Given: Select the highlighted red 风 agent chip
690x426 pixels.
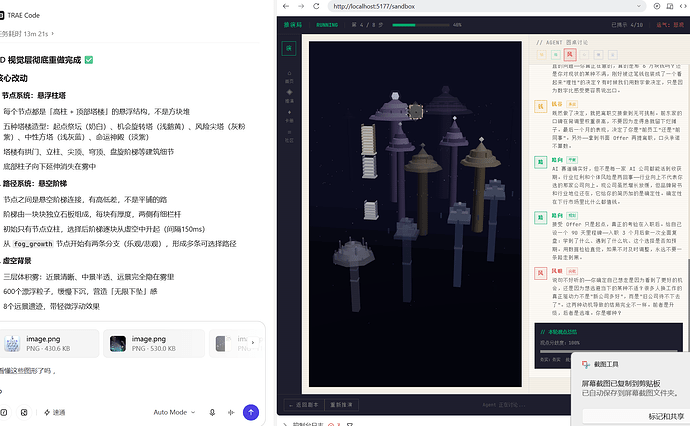Looking at the screenshot, I should [570, 55].
